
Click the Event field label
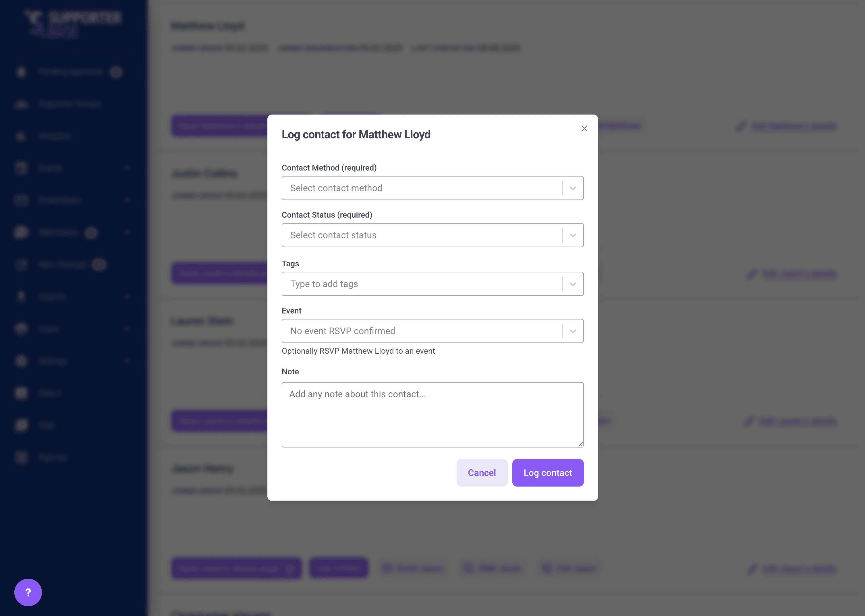coord(291,311)
